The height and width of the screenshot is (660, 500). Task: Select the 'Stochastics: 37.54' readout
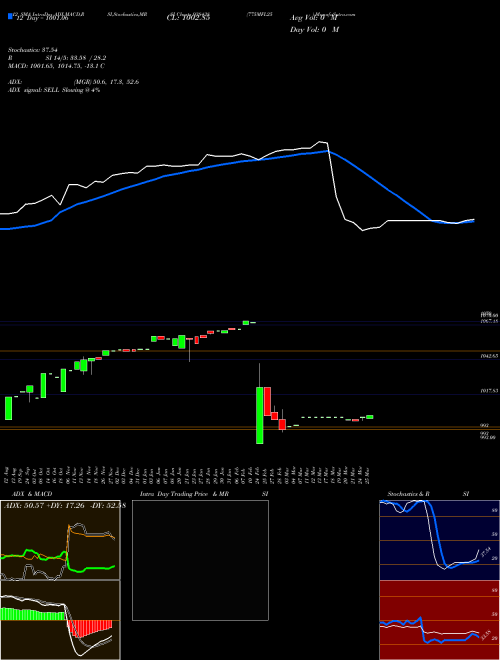[31, 50]
